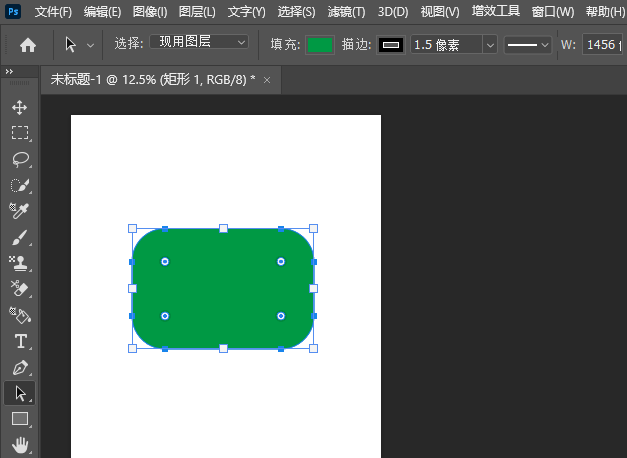
Task: Open the 文字(Y) menu
Action: click(x=247, y=12)
